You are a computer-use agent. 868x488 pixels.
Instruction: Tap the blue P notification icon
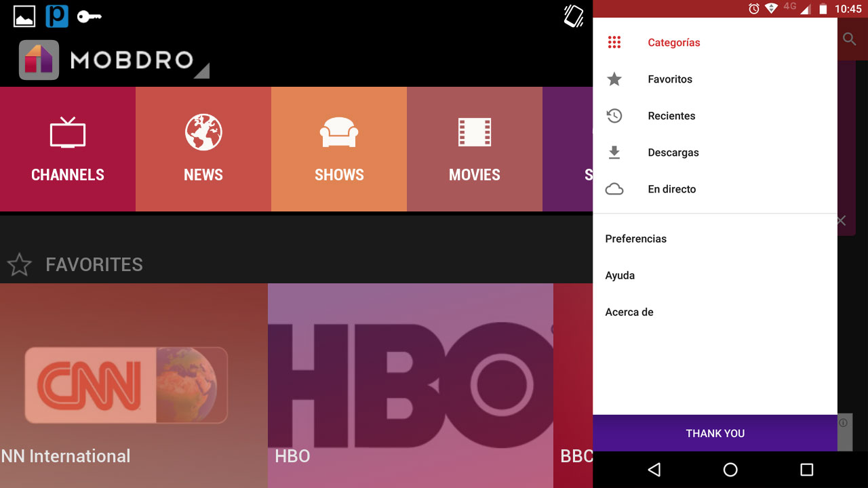pyautogui.click(x=57, y=16)
